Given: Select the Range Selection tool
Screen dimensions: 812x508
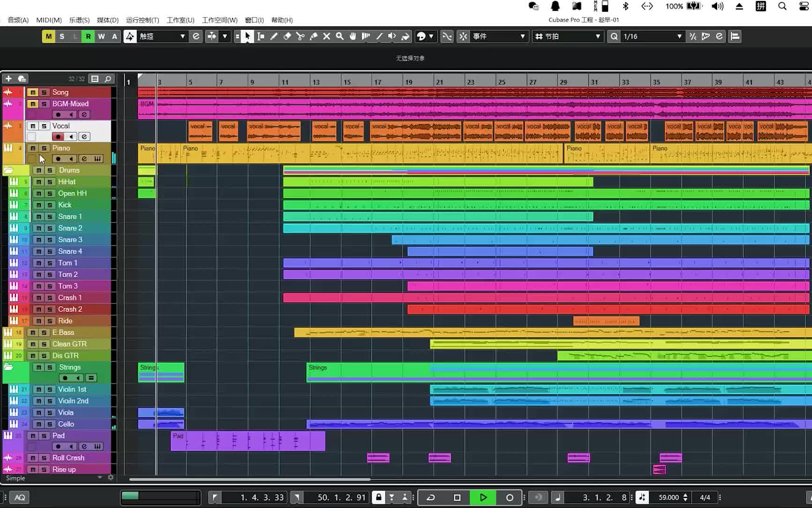Looking at the screenshot, I should click(261, 36).
